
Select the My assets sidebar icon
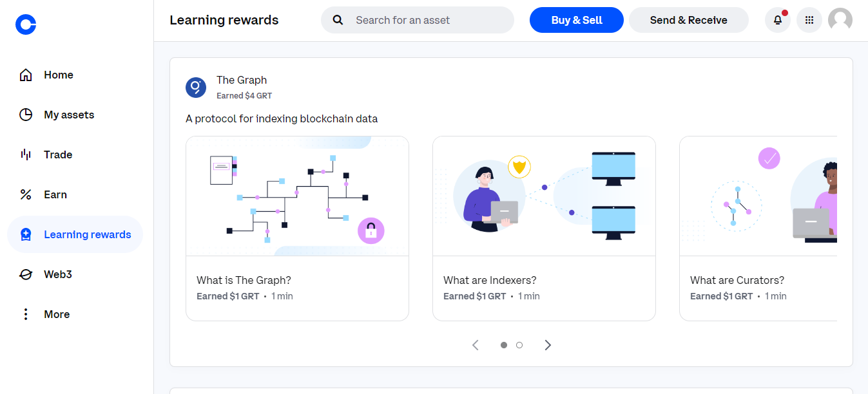26,115
